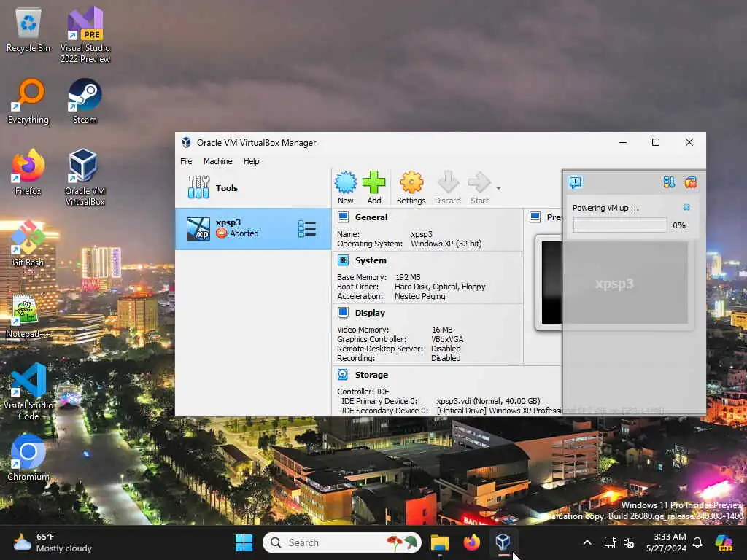The width and height of the screenshot is (747, 560).
Task: Open the Copilot Preview taskbar icon
Action: (x=724, y=542)
